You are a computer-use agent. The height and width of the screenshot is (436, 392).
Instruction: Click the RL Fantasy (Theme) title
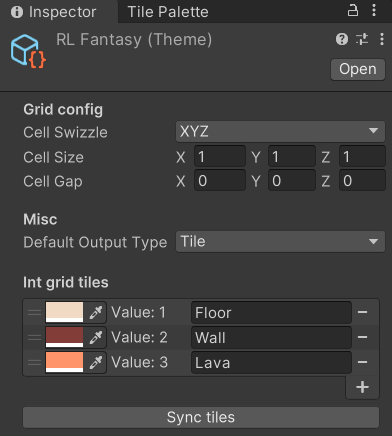pyautogui.click(x=134, y=40)
